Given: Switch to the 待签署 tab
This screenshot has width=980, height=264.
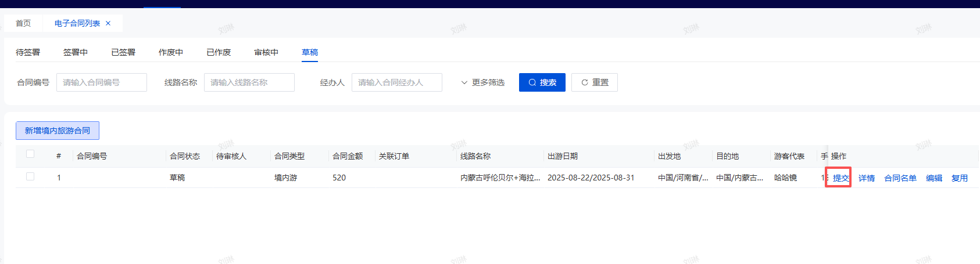Looking at the screenshot, I should (x=28, y=52).
